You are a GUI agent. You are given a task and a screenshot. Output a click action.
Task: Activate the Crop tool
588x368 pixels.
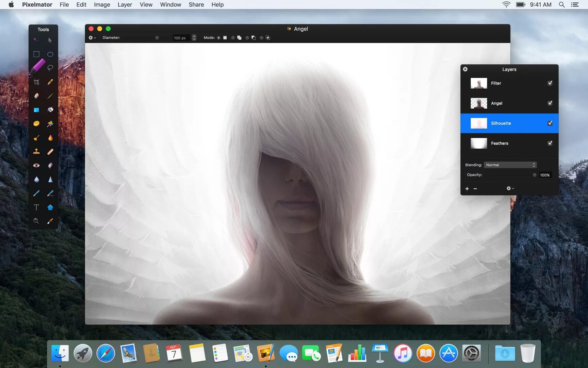36,82
